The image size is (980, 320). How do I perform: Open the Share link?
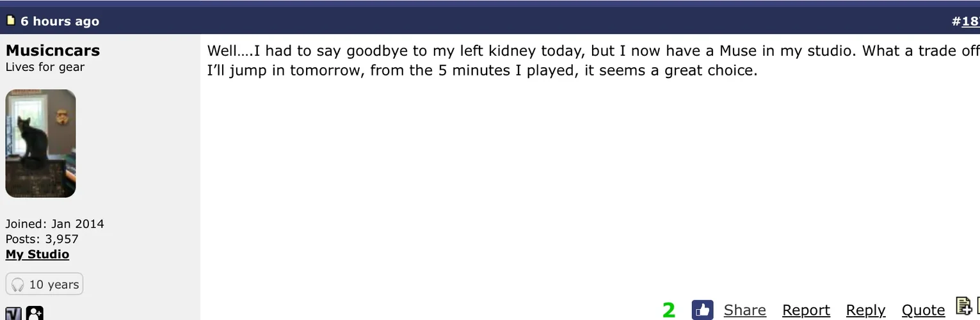(x=744, y=310)
